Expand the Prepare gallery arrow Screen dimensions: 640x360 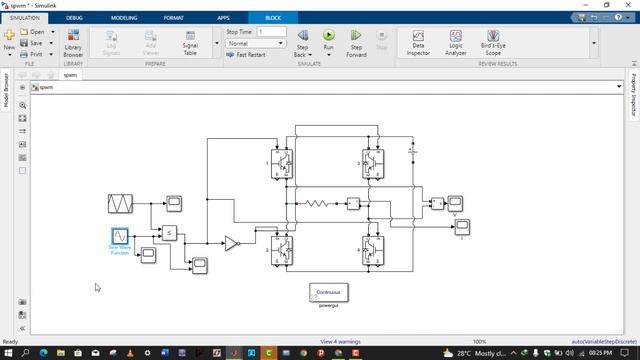[217, 43]
